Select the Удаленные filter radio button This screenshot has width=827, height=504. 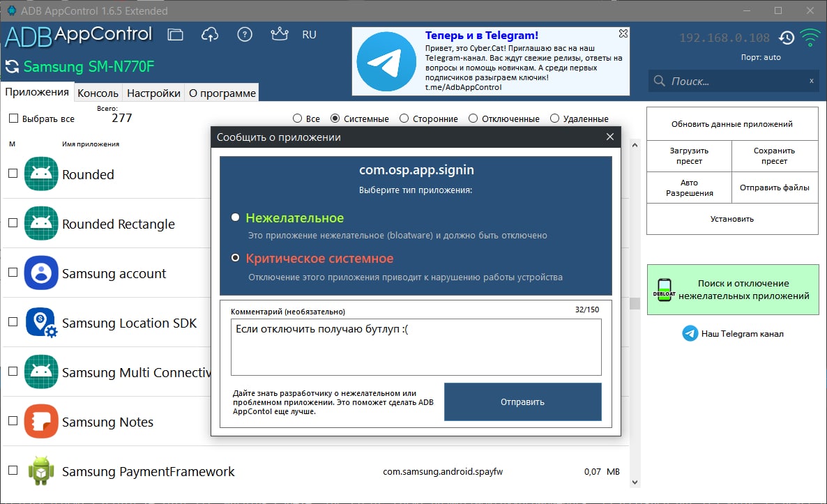(x=554, y=119)
